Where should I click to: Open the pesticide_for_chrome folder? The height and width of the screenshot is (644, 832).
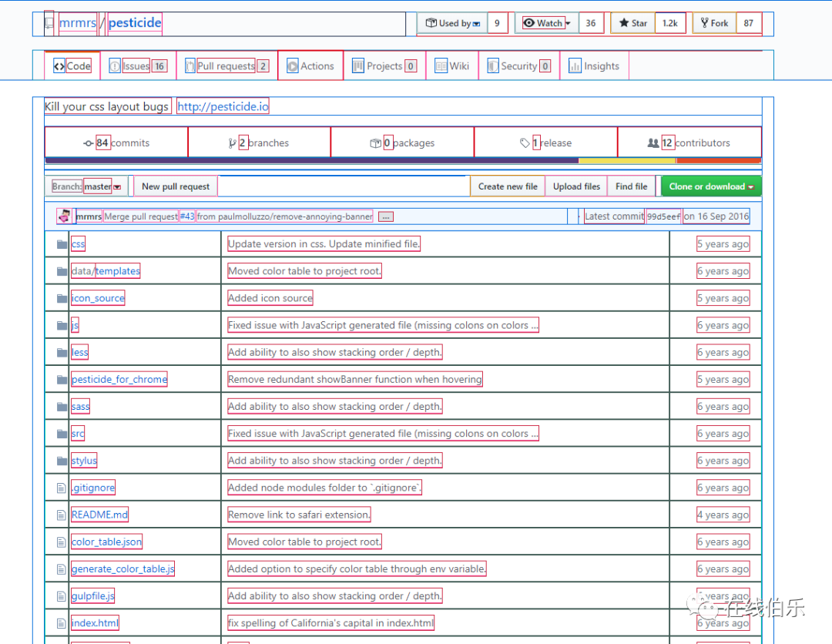[119, 379]
